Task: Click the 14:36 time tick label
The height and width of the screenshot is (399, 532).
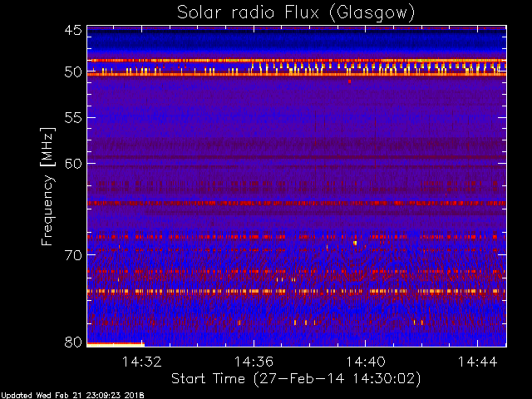Action: [x=254, y=362]
